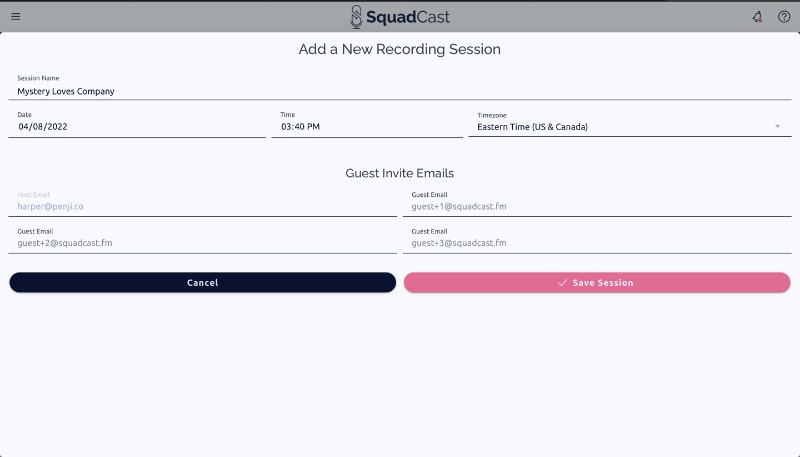The width and height of the screenshot is (800, 457).
Task: Click the guest+1@squadcast.fm email field
Action: (x=597, y=206)
